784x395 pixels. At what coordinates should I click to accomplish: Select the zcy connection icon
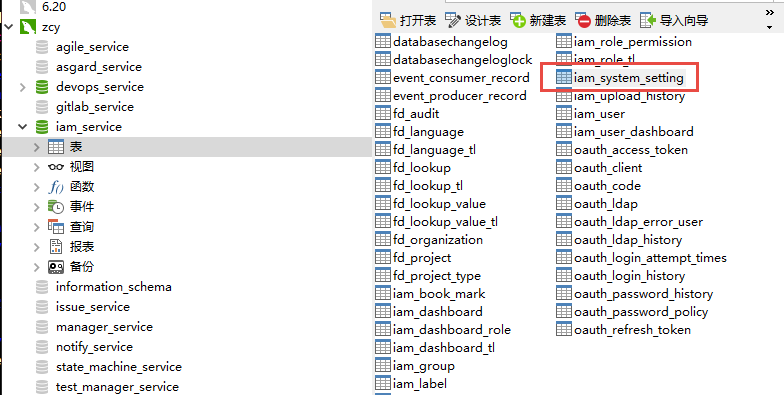point(28,27)
